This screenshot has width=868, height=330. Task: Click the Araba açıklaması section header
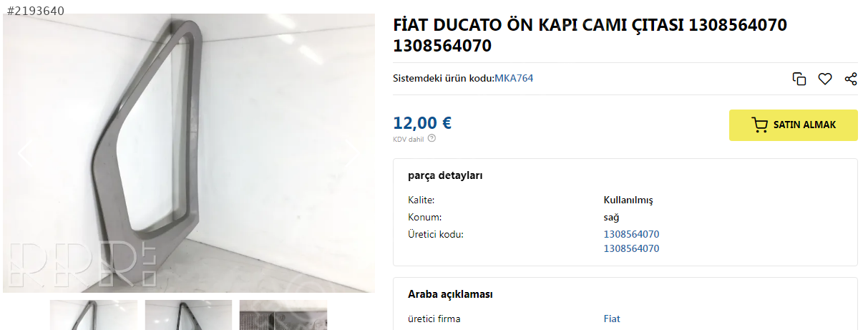450,294
